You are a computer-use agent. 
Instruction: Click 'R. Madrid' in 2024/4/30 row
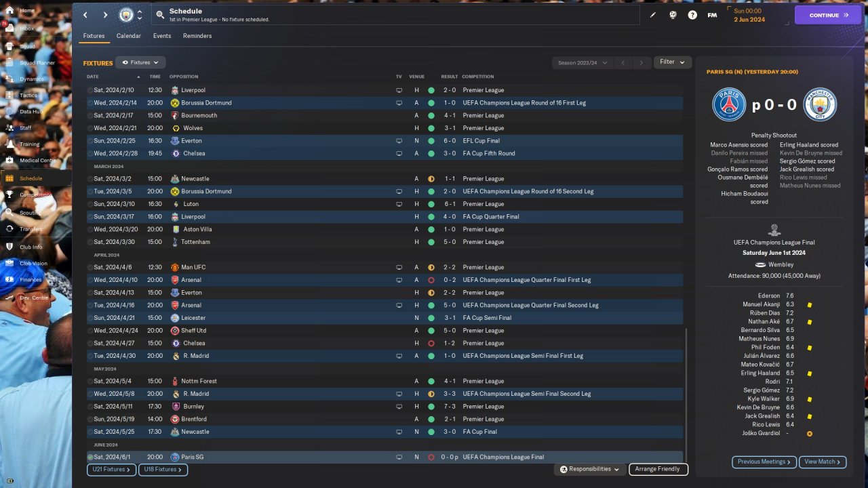(x=195, y=356)
